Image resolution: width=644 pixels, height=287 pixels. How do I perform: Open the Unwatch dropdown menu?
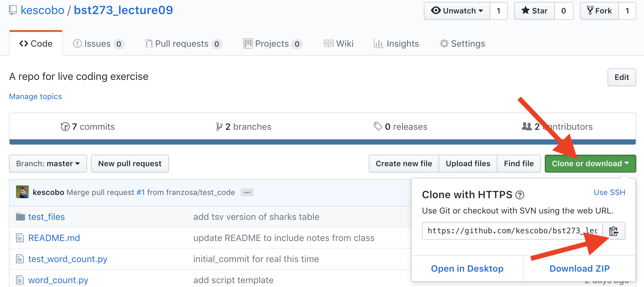pos(457,11)
